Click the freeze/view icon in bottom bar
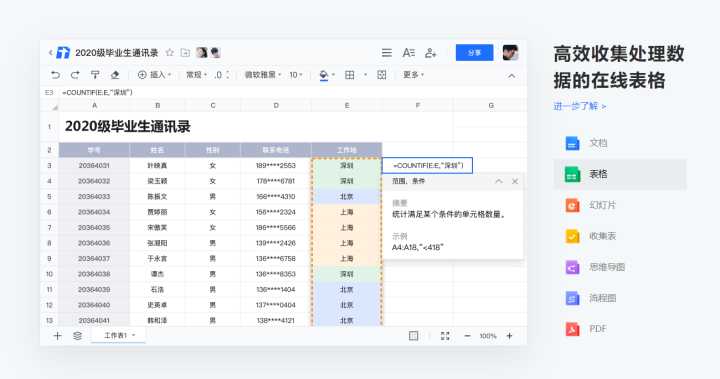This screenshot has width=720, height=379. pos(413,336)
